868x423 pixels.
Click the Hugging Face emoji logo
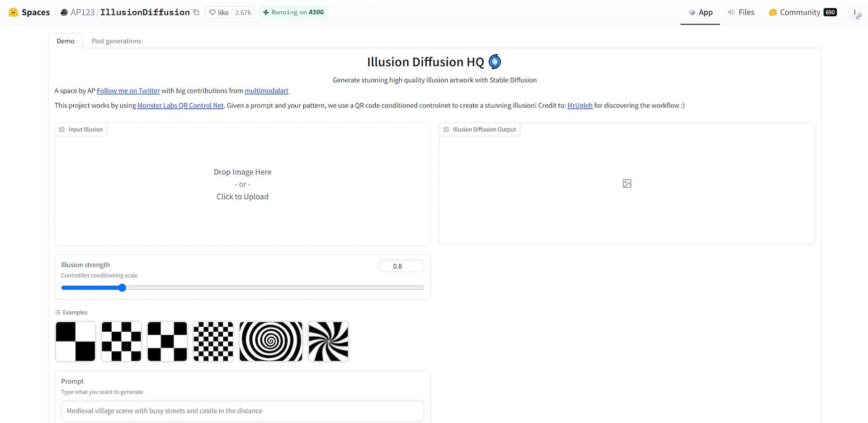(14, 12)
